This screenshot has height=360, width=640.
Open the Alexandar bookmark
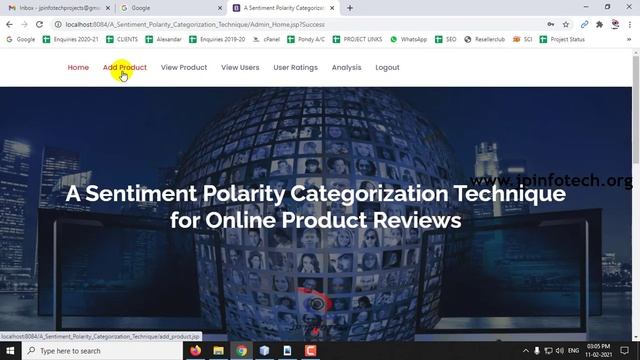[x=164, y=39]
